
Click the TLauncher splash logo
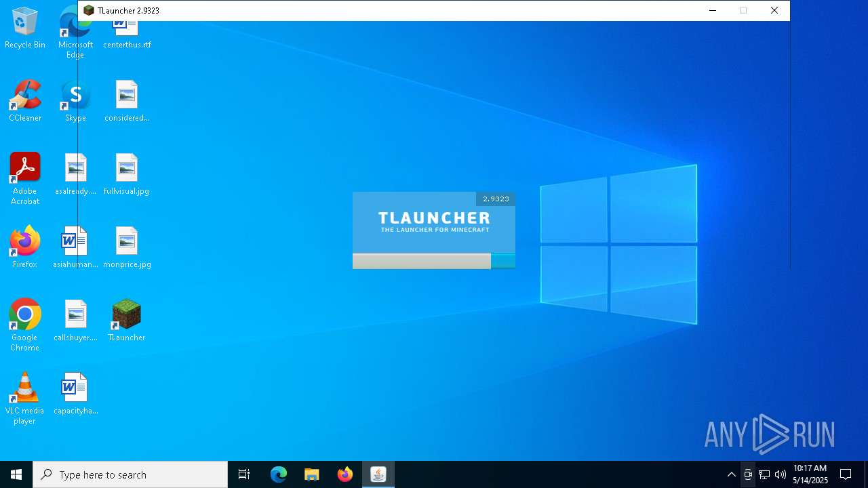434,221
